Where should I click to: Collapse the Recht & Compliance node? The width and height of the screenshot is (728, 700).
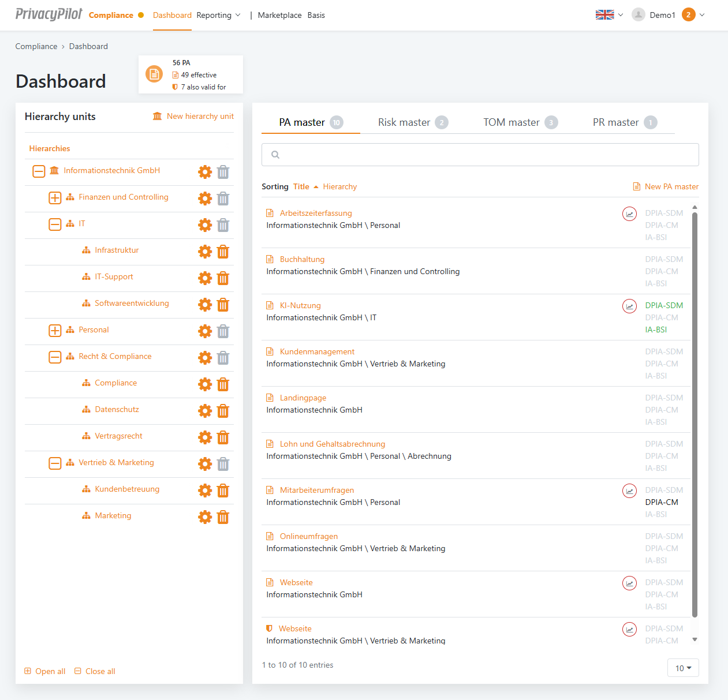pyautogui.click(x=55, y=357)
